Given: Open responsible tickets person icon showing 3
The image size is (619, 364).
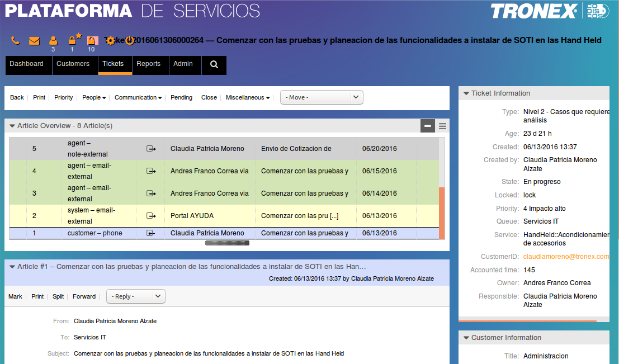Looking at the screenshot, I should pos(53,41).
